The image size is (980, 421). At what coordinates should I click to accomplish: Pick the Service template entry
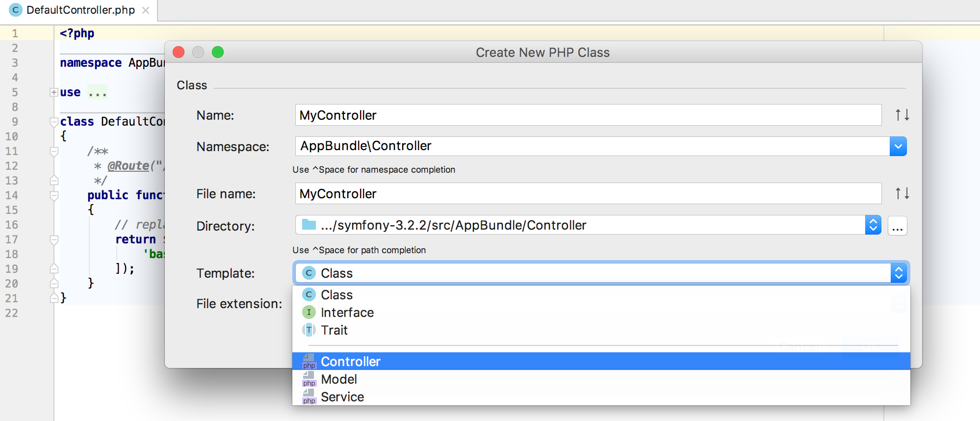click(342, 397)
